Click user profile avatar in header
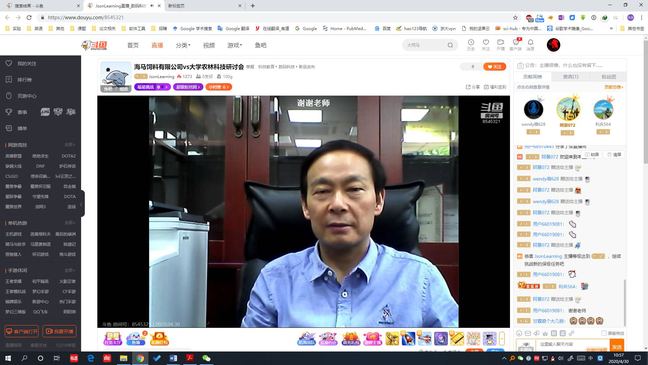 [x=553, y=45]
